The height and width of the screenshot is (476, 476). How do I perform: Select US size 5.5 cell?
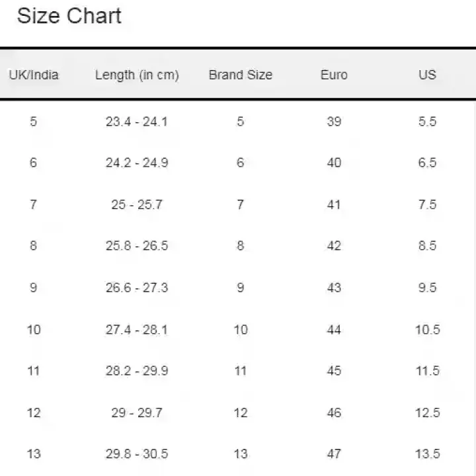[427, 122]
